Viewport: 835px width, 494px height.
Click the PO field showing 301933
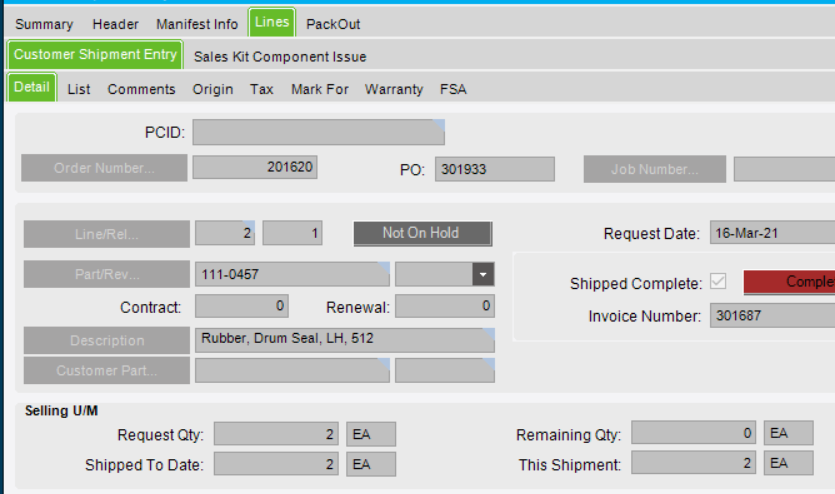[495, 169]
